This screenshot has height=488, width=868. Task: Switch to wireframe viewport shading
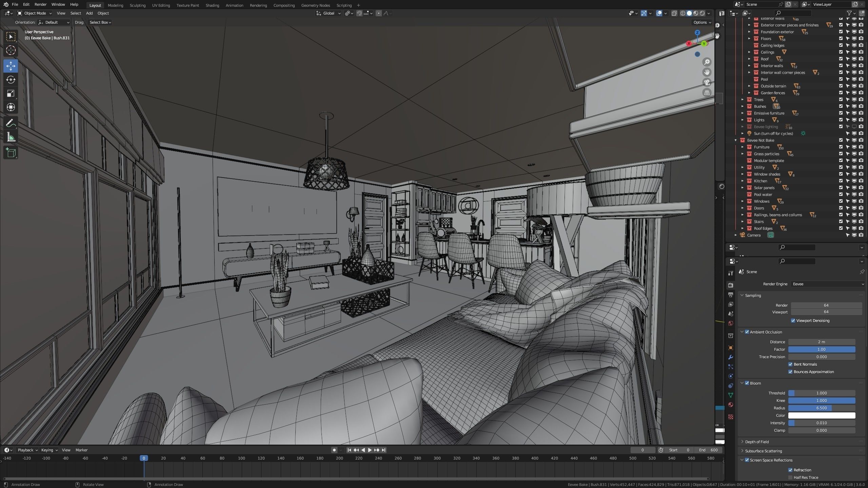(x=683, y=13)
